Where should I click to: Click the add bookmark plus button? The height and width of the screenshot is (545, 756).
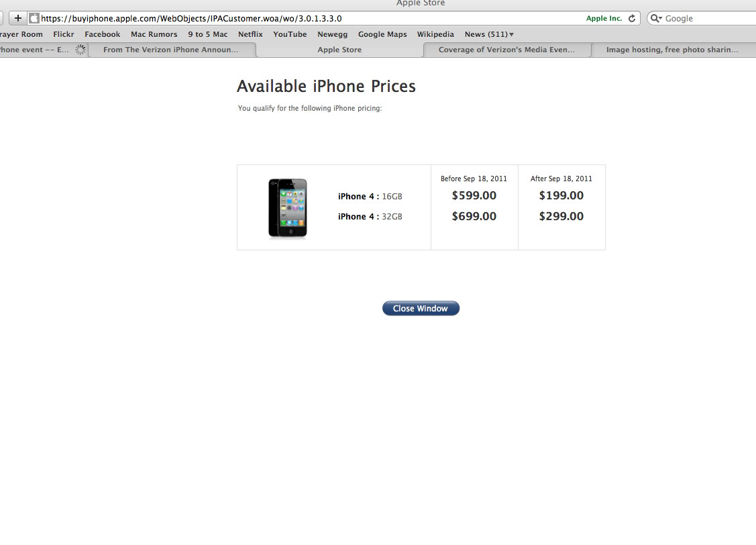tap(18, 18)
